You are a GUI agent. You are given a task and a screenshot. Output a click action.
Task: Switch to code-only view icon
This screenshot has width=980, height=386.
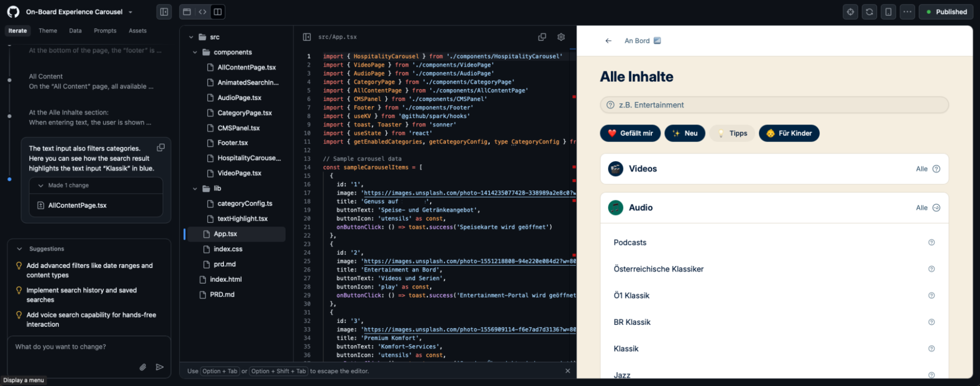point(202,12)
